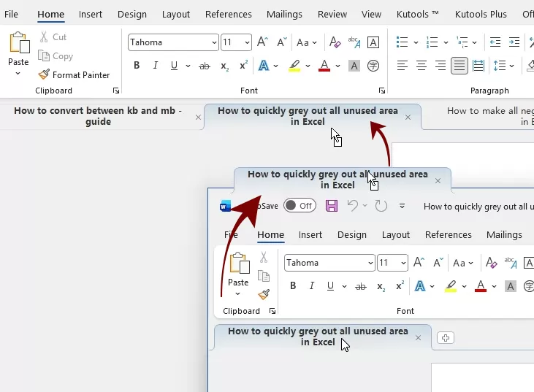Open Phonetic Guide in the back window
Viewport: 534px width, 392px height.
point(354,42)
